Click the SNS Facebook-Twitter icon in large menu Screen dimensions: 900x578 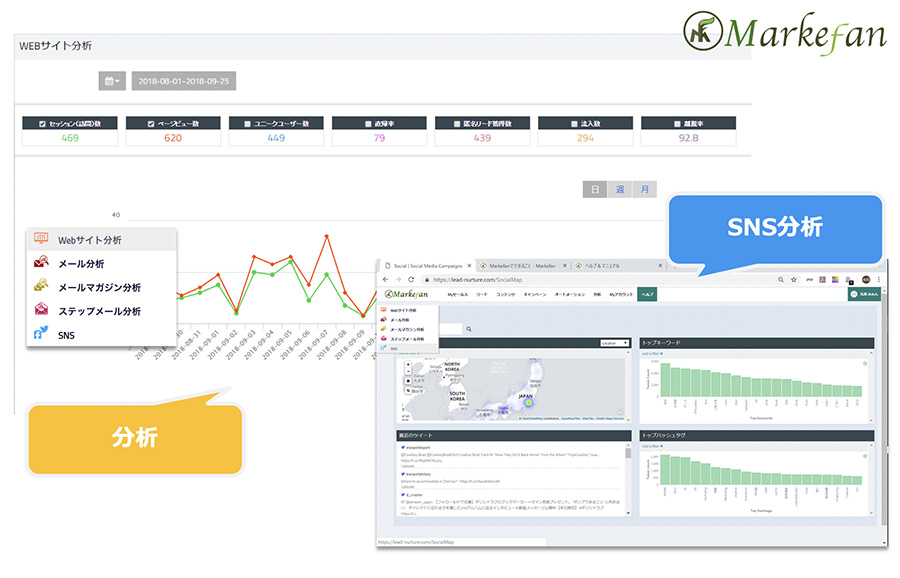[x=41, y=332]
